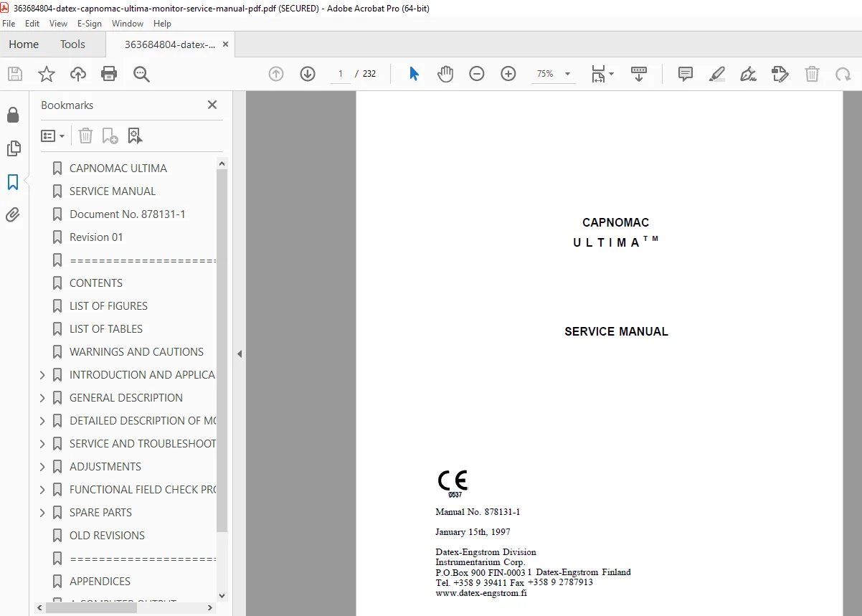This screenshot has width=862, height=616.
Task: Show the Page Thumbnails panel
Action: (x=13, y=148)
